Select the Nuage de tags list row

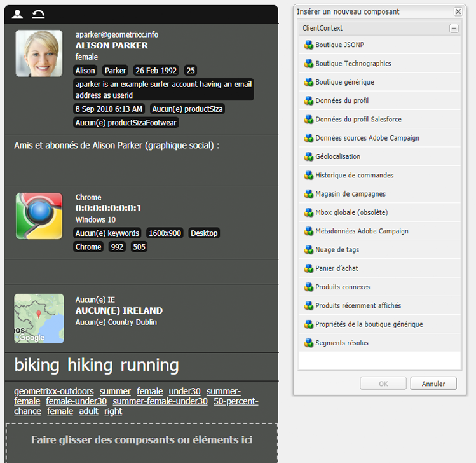coord(380,250)
